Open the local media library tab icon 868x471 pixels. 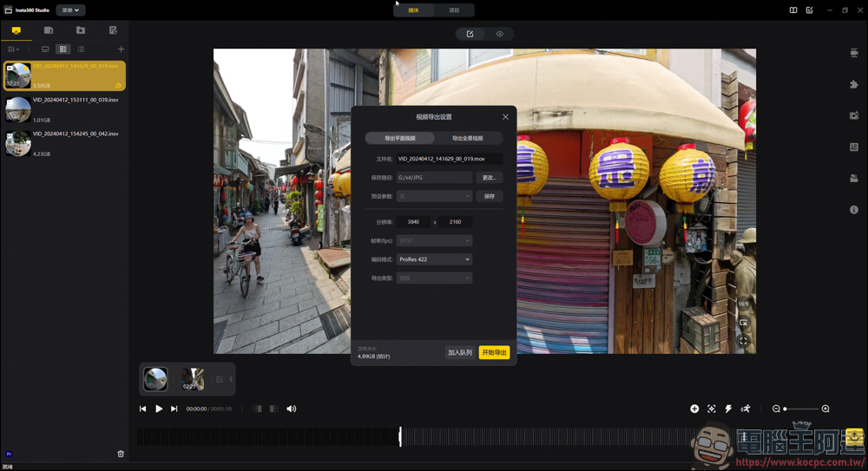pyautogui.click(x=16, y=30)
